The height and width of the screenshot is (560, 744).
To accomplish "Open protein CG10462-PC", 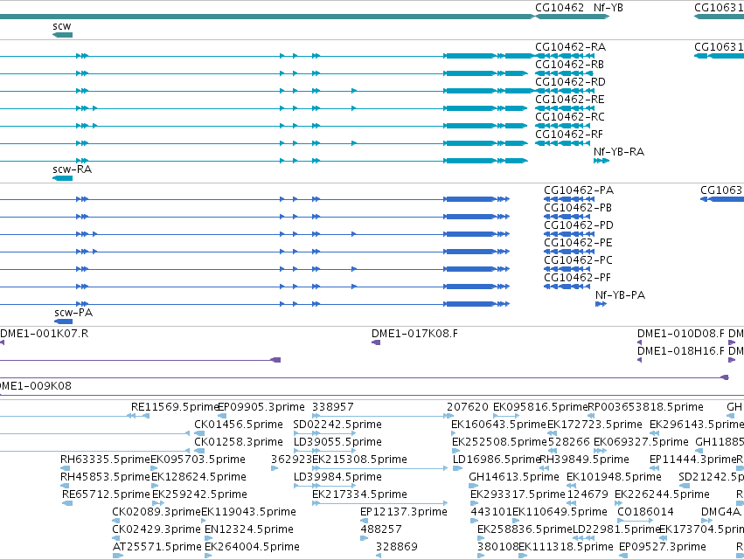I will tap(579, 260).
